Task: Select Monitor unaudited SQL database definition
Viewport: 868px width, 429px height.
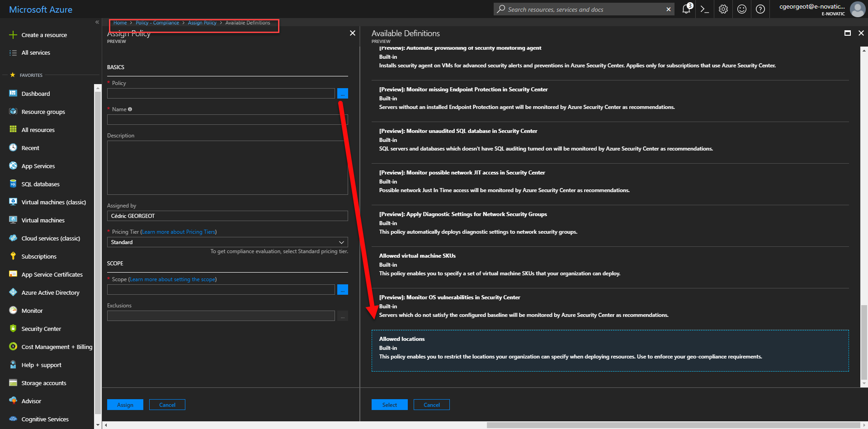Action: pyautogui.click(x=610, y=143)
